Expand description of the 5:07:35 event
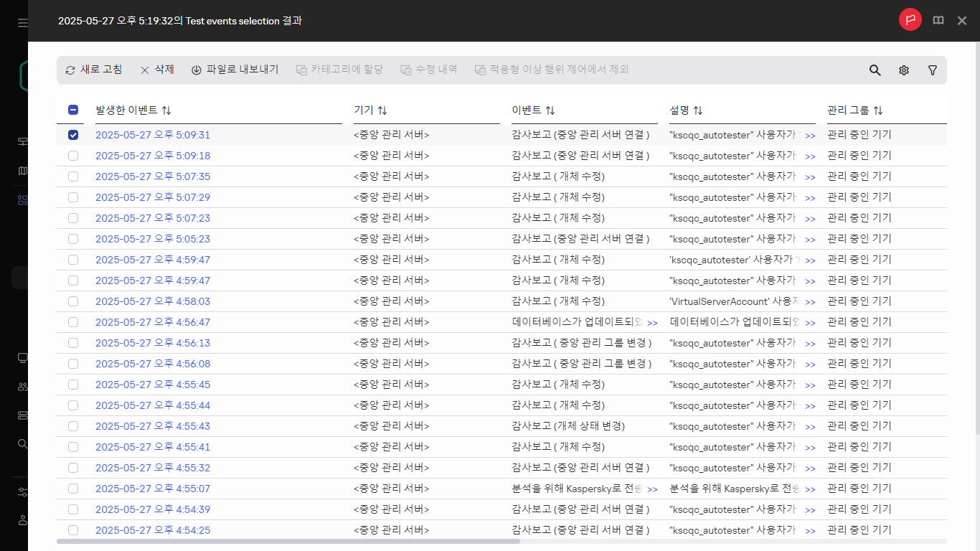The width and height of the screenshot is (980, 551). tap(810, 177)
